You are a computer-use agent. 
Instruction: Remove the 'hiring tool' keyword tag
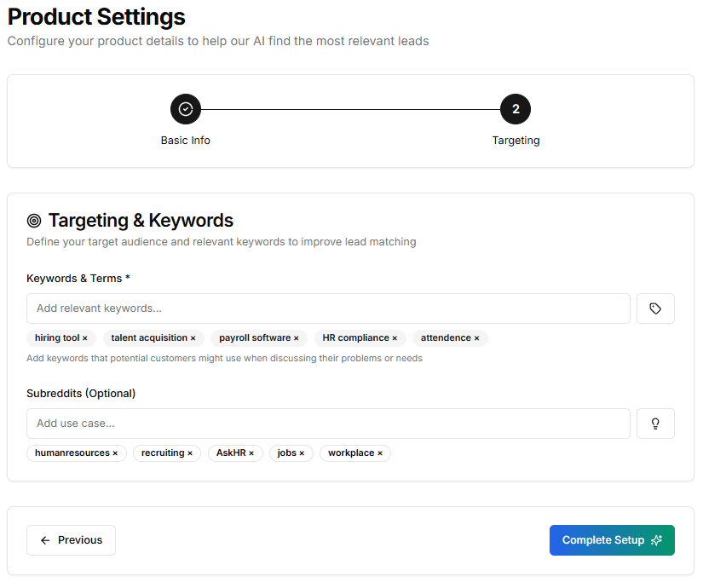click(85, 338)
